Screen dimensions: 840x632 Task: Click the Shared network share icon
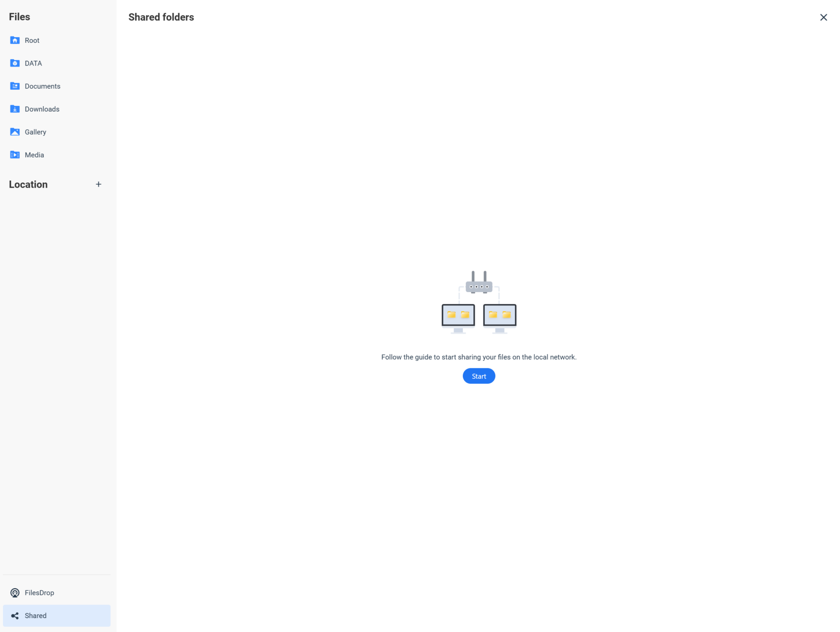pyautogui.click(x=14, y=615)
